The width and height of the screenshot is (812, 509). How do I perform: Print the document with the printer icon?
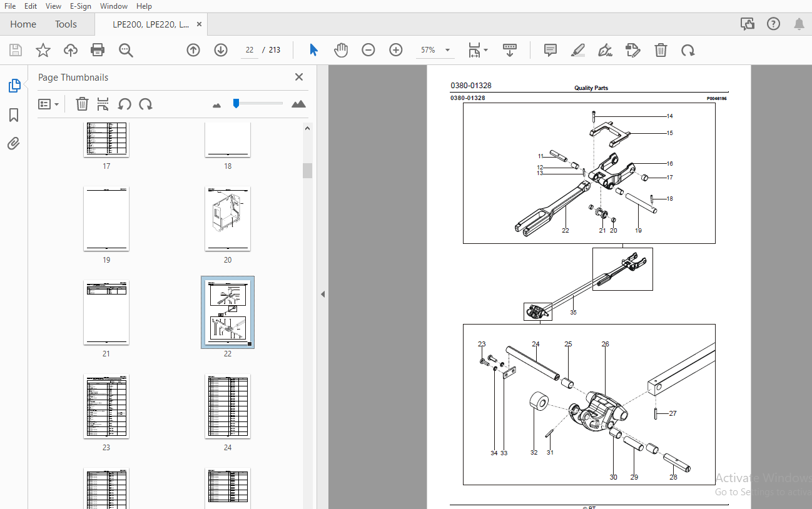[98, 50]
